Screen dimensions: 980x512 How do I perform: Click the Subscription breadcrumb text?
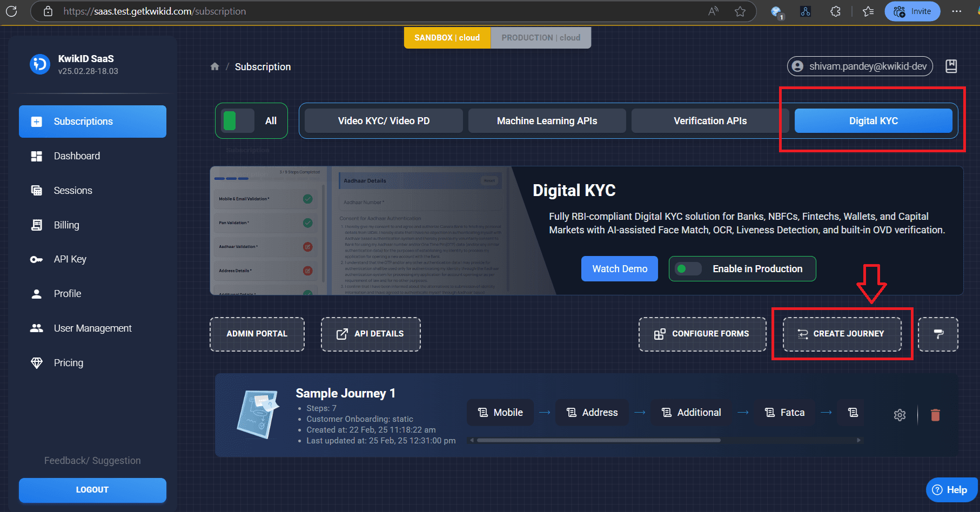click(x=263, y=66)
